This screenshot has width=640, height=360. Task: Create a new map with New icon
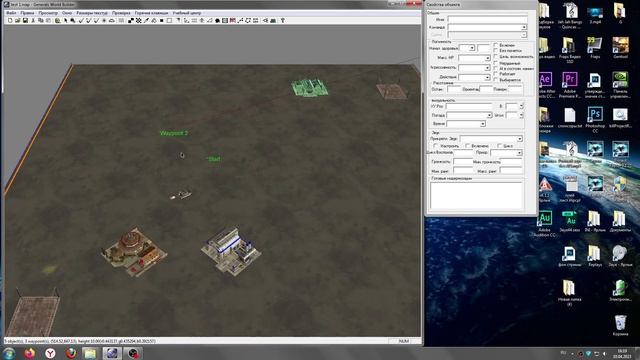pyautogui.click(x=10, y=20)
